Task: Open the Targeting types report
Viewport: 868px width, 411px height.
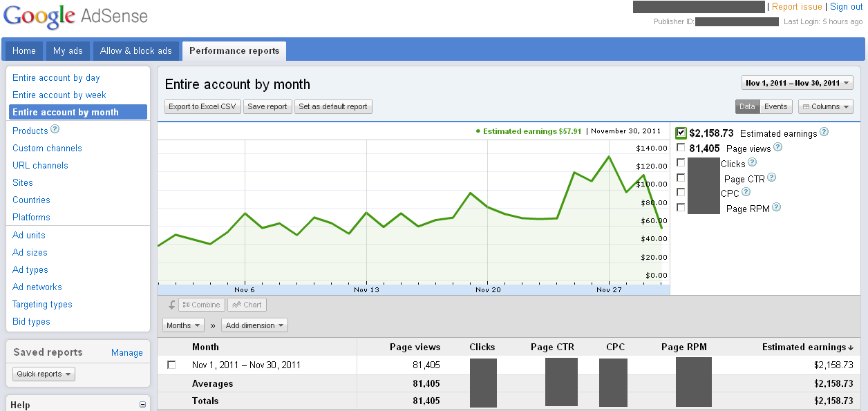Action: coord(42,305)
